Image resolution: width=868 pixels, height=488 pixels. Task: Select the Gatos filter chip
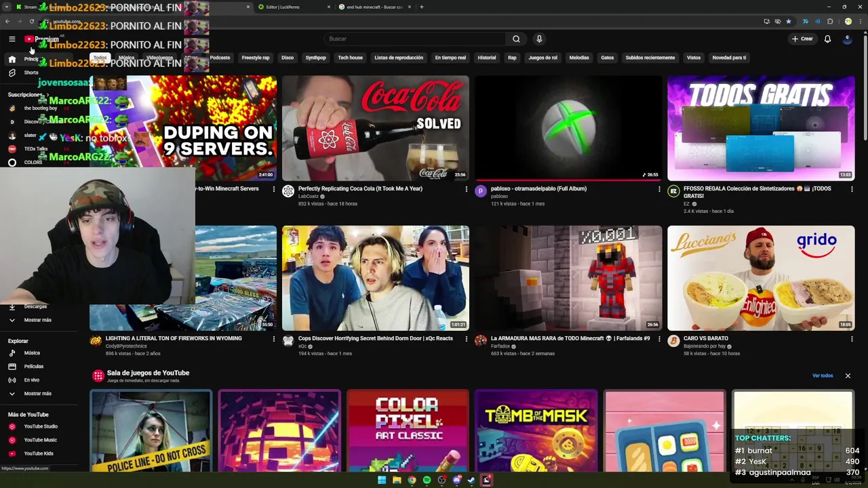click(607, 58)
